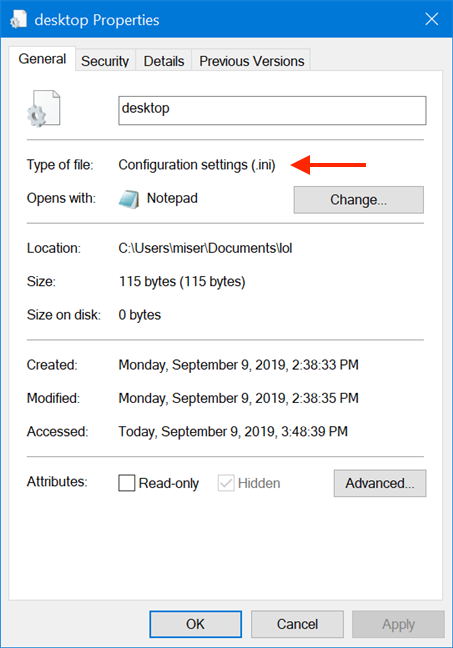Click the Read-only label text
The height and width of the screenshot is (648, 453).
169,483
